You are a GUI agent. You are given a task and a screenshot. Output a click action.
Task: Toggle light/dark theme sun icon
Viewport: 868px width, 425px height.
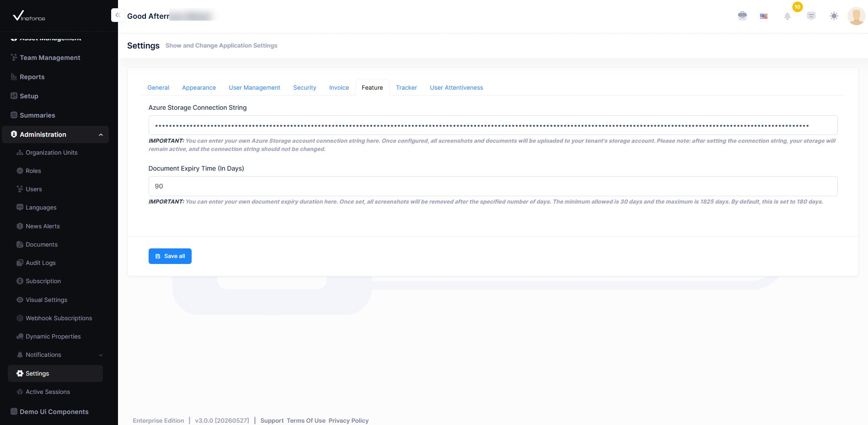834,16
